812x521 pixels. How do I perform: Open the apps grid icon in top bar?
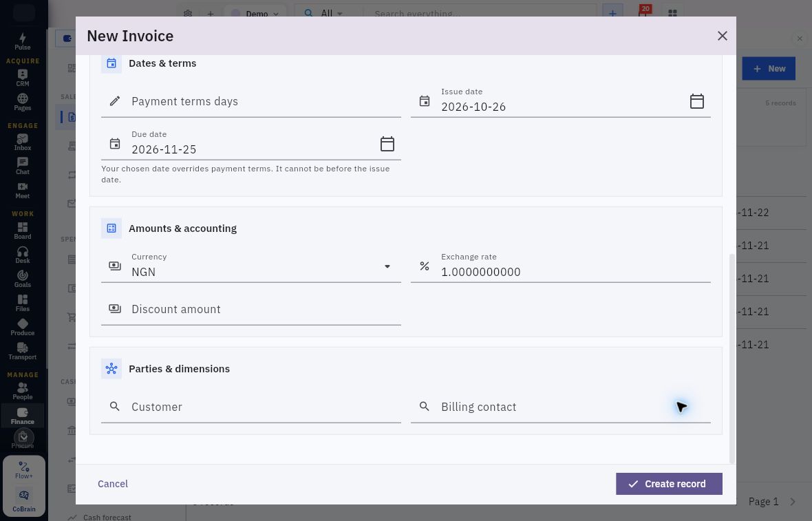pos(672,14)
